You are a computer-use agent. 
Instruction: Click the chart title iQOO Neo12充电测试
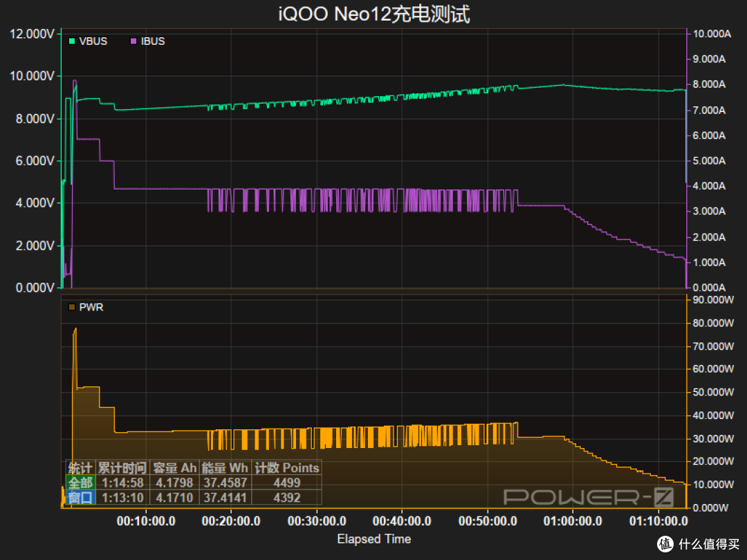coord(374,14)
